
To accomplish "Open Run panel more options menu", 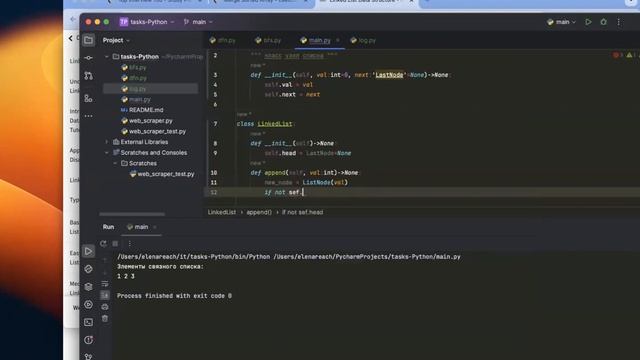I will pyautogui.click(x=129, y=243).
